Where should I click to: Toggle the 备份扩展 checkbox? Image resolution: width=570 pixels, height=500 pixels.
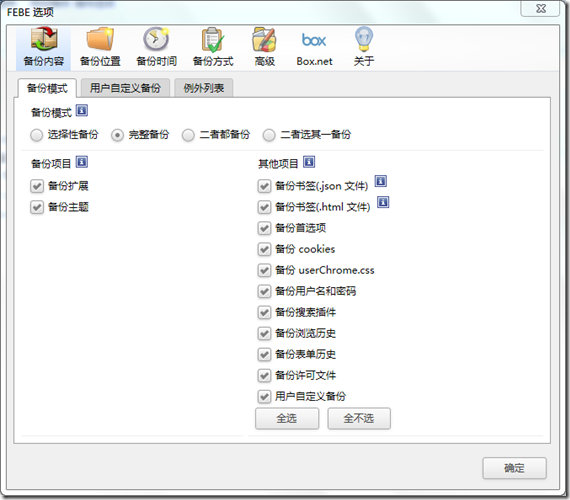point(37,187)
